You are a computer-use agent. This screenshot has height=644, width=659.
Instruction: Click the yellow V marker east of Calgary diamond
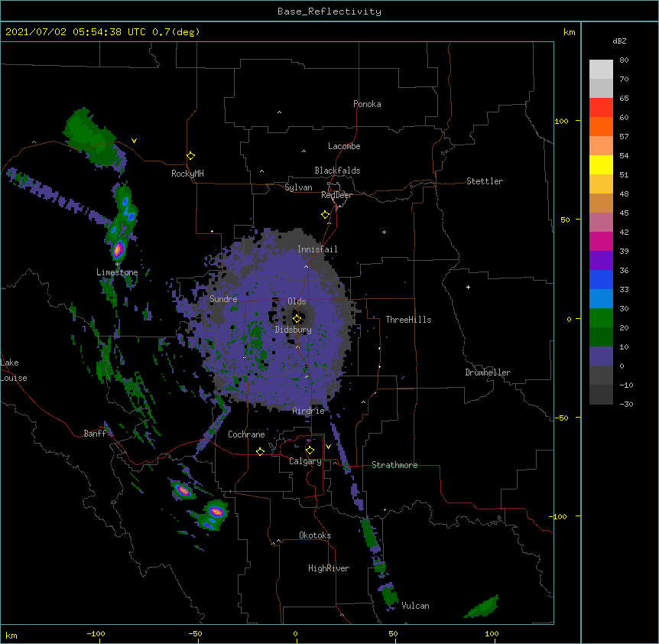pos(328,447)
